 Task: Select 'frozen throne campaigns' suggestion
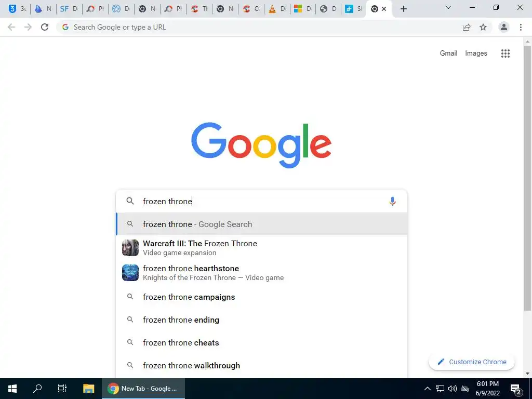pos(262,297)
